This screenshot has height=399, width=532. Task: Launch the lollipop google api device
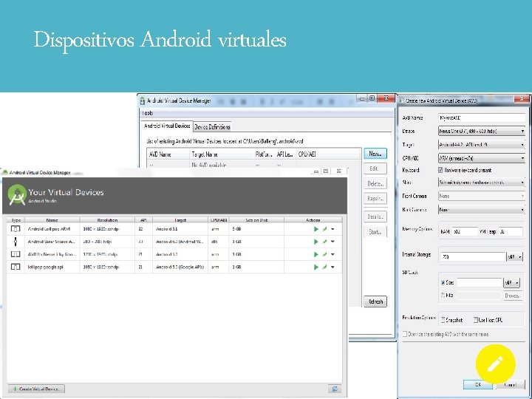[x=316, y=267]
